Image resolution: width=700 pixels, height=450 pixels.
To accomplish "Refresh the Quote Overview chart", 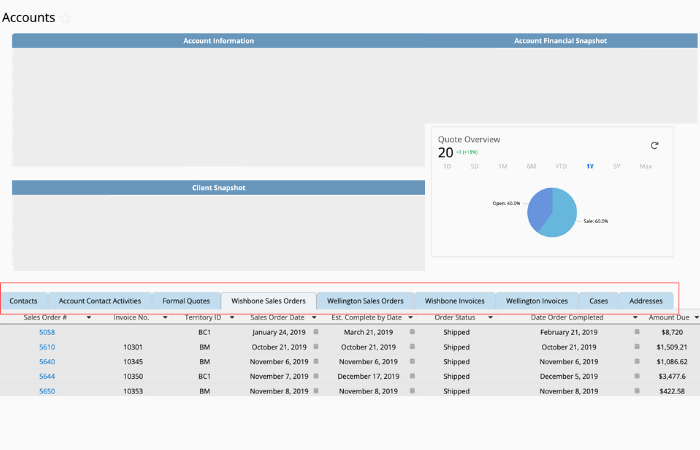I will tap(655, 145).
